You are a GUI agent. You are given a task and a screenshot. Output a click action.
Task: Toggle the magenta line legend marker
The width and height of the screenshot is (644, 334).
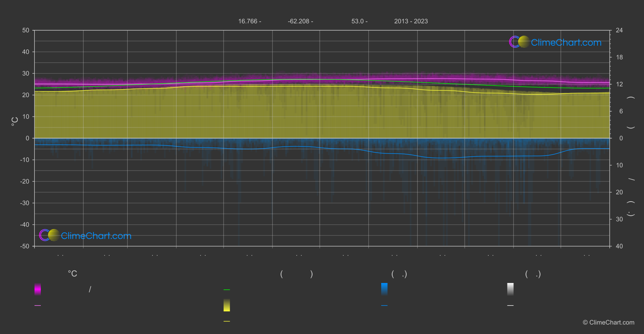pyautogui.click(x=38, y=306)
